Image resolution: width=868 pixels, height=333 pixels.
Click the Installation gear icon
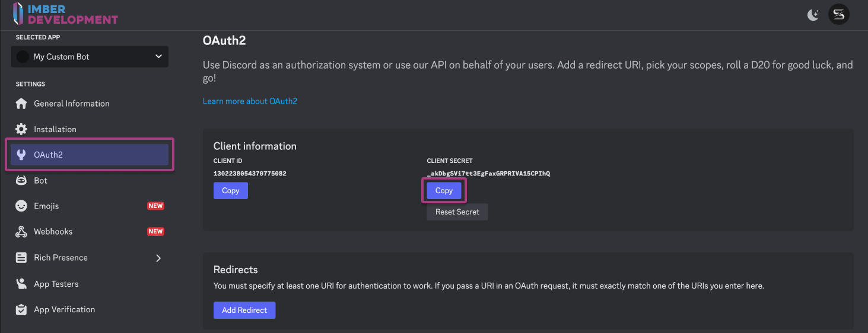(21, 129)
